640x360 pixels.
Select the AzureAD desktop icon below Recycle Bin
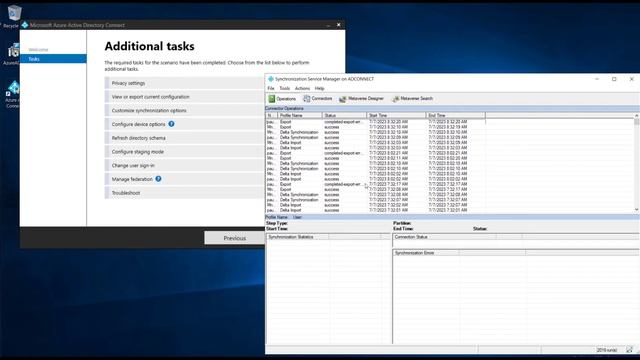tap(12, 54)
